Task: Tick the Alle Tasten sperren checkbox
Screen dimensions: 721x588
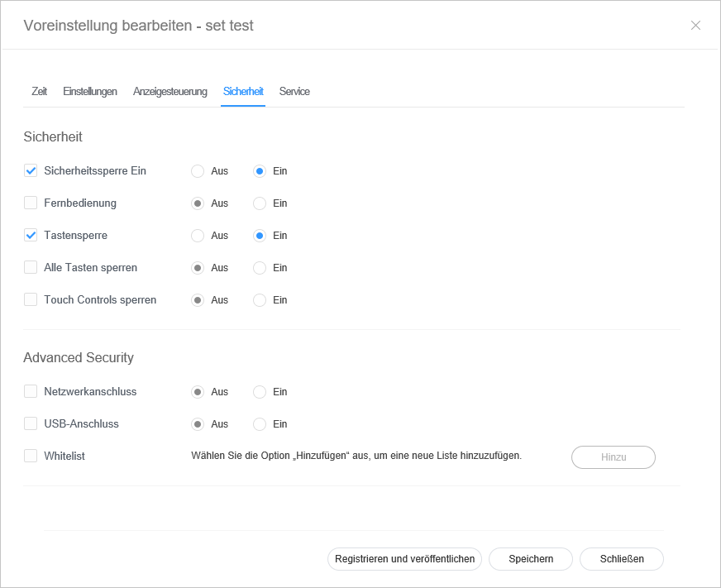Action: point(31,268)
